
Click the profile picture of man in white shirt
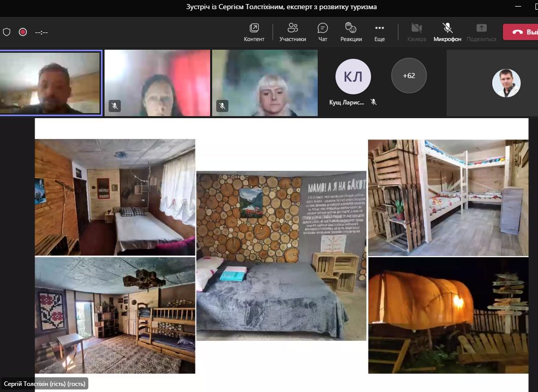506,83
